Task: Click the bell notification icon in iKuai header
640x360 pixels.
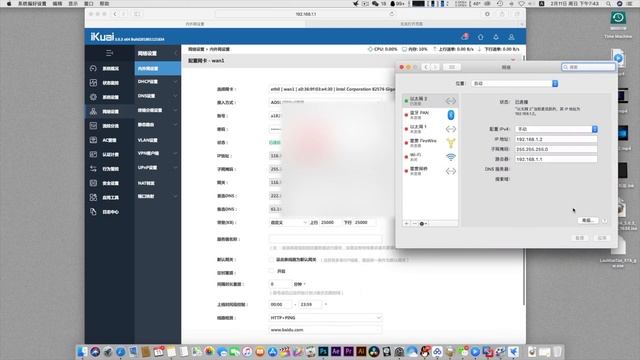Action: 496,37
